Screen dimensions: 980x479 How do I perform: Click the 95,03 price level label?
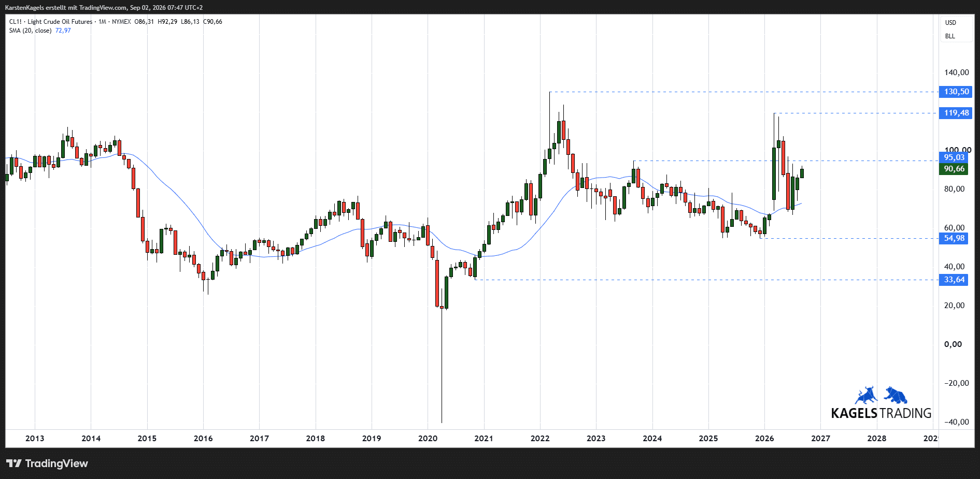tap(954, 157)
